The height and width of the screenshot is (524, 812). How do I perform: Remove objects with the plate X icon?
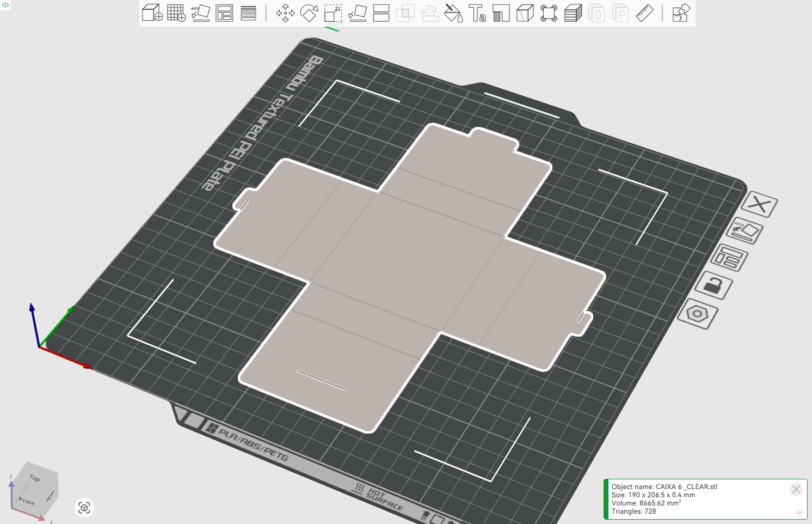pyautogui.click(x=759, y=205)
